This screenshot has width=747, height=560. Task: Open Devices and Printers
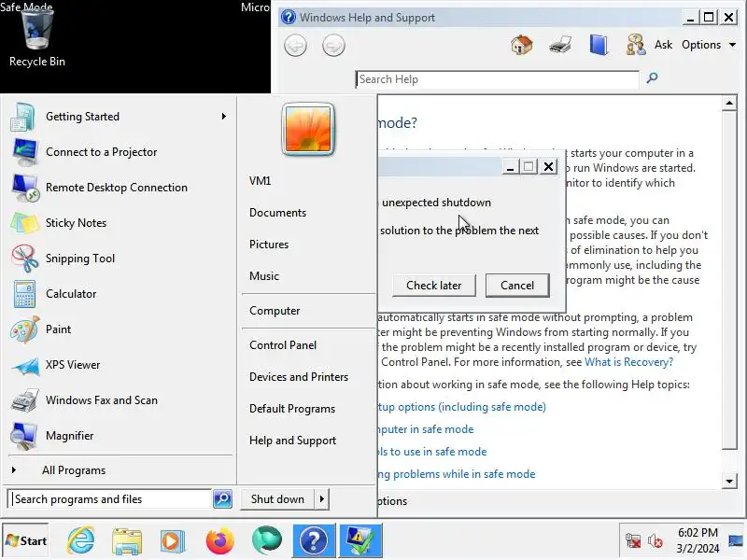299,377
